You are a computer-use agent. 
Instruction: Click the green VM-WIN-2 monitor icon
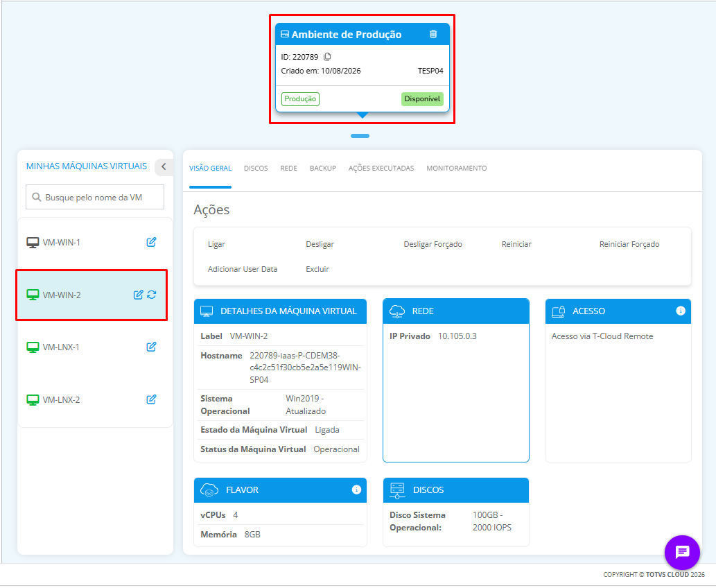[33, 295]
